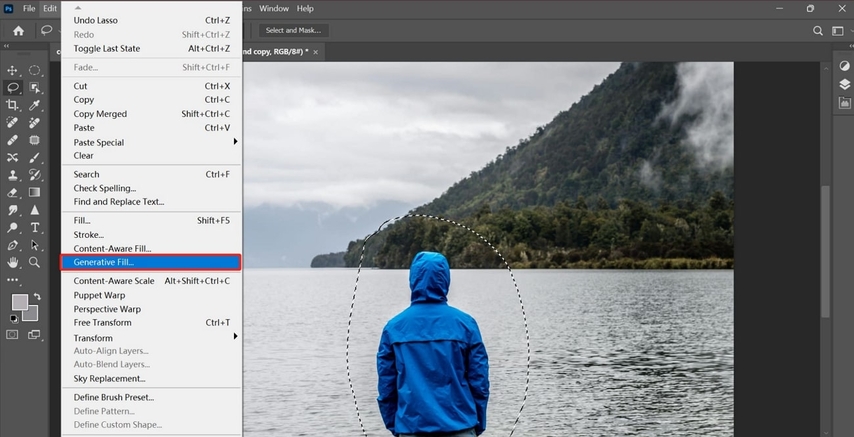Toggle Quick Mask mode

pyautogui.click(x=13, y=335)
